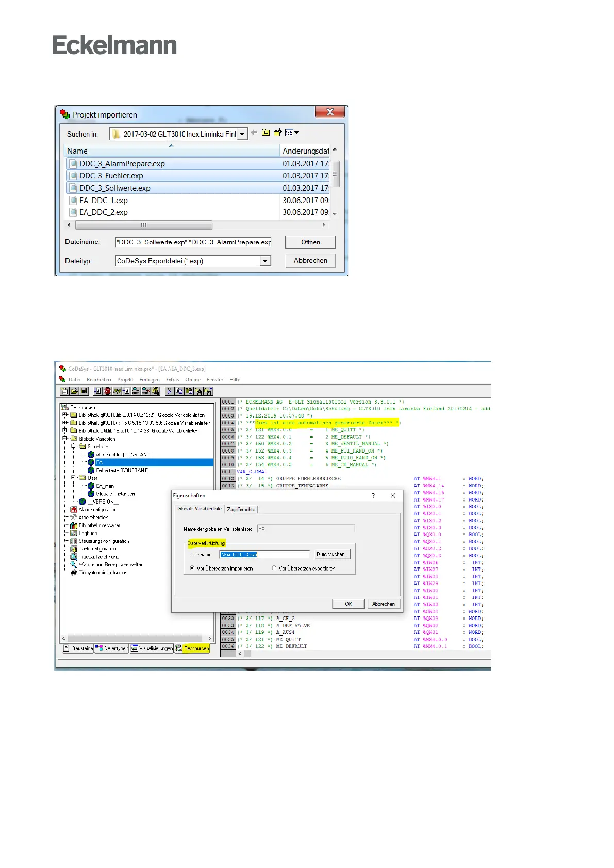Click the Zielsystemeinstellungen chip icon
The width and height of the screenshot is (614, 868).
(x=74, y=572)
